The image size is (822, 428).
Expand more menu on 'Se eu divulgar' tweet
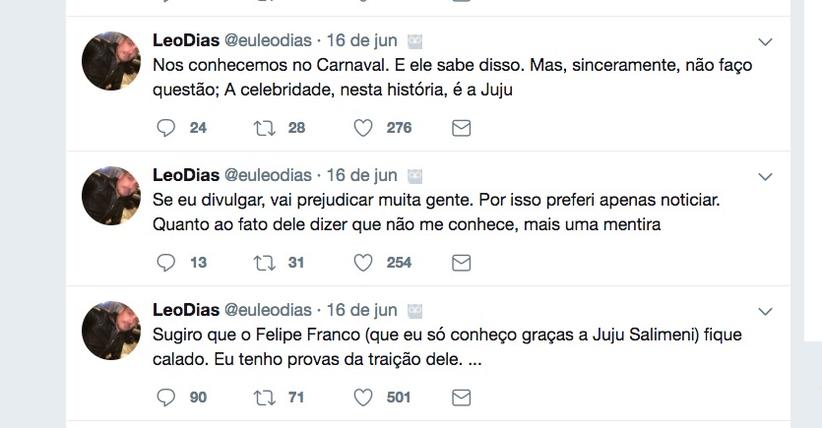tap(766, 177)
